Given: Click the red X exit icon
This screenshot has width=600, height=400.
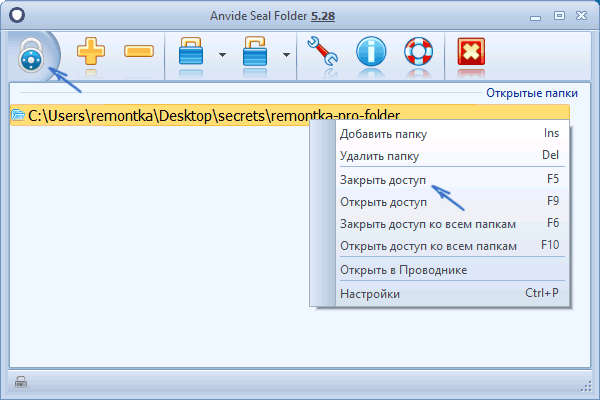Looking at the screenshot, I should [x=470, y=54].
